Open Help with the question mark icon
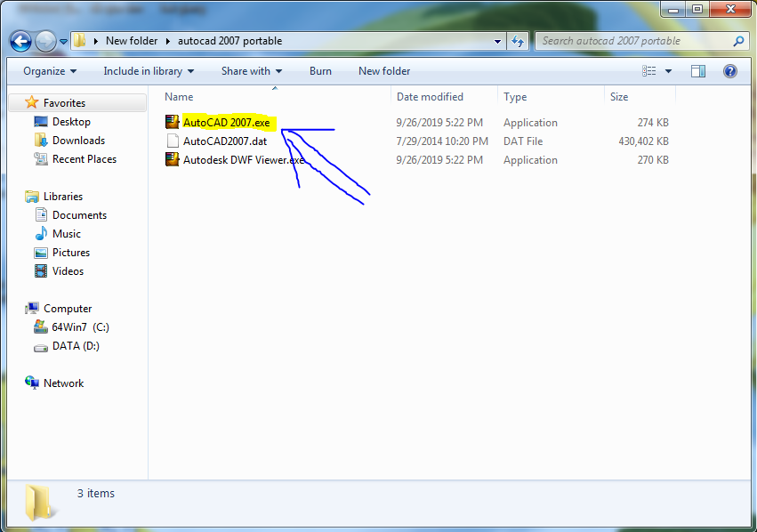Screen dimensions: 757x532 [x=730, y=71]
